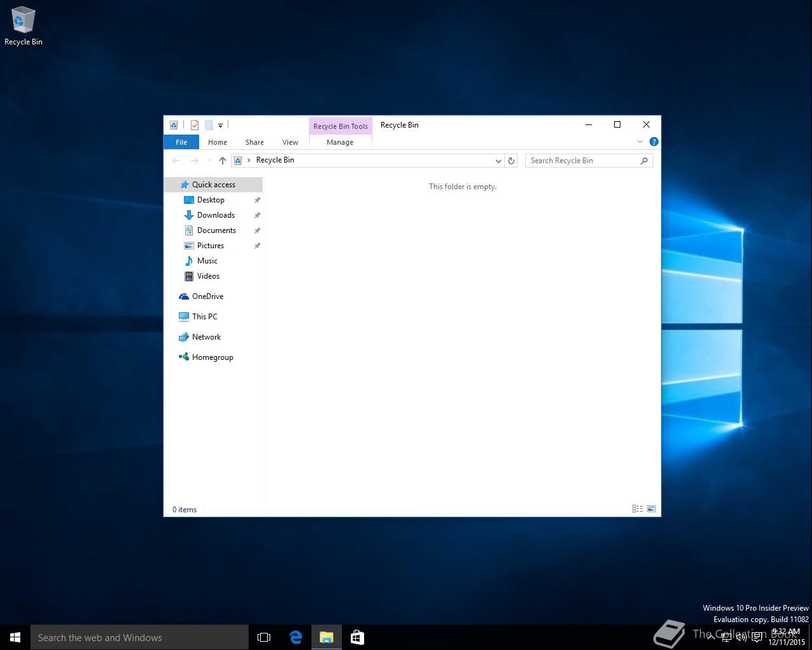This screenshot has width=812, height=650.
Task: Click the Properties icon in quick access toolbar
Action: 195,125
